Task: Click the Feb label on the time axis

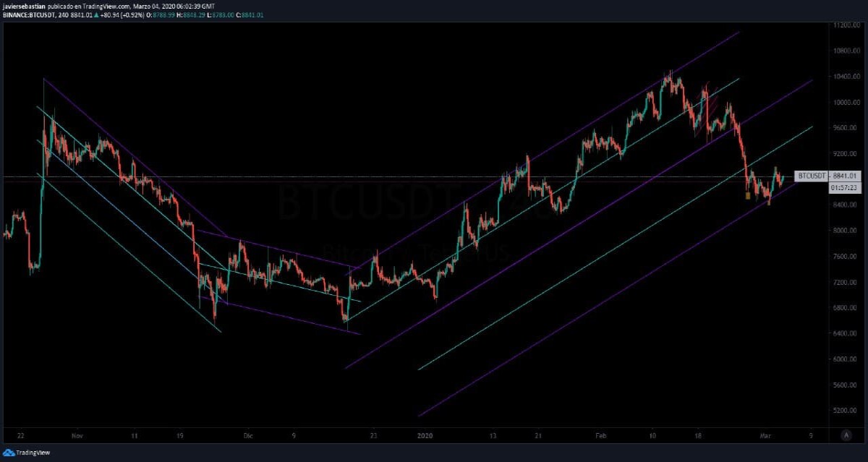Action: tap(600, 436)
